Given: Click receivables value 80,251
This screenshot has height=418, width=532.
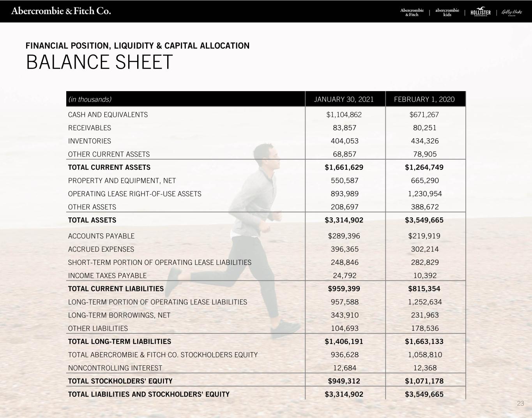Looking at the screenshot, I should point(424,128).
